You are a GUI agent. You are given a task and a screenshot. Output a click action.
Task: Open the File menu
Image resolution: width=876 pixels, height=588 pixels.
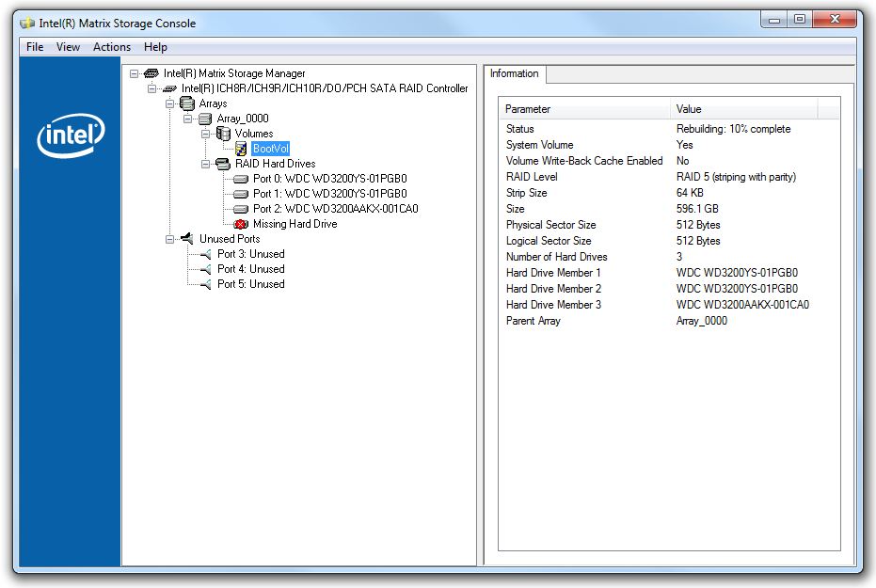(35, 47)
